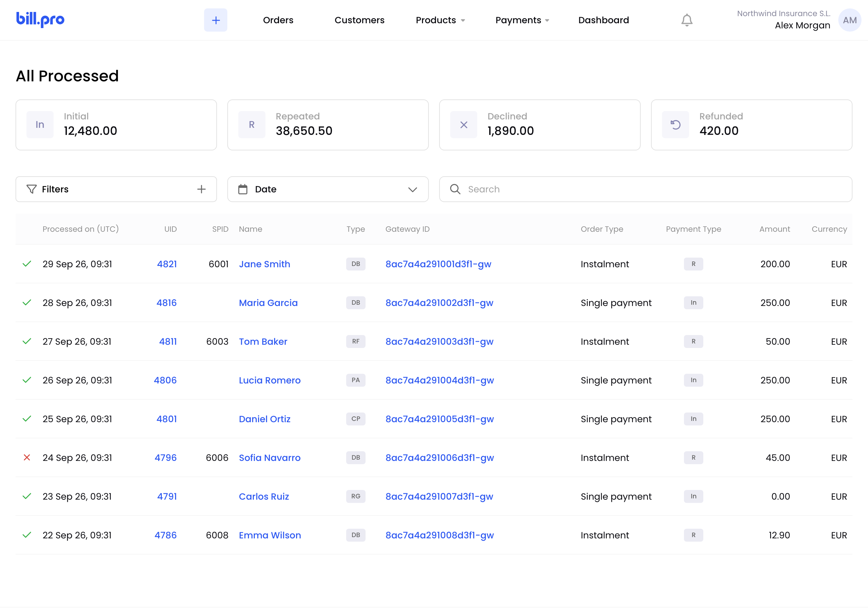The width and height of the screenshot is (868, 612).
Task: Open customer Jane Smith link
Action: point(264,264)
